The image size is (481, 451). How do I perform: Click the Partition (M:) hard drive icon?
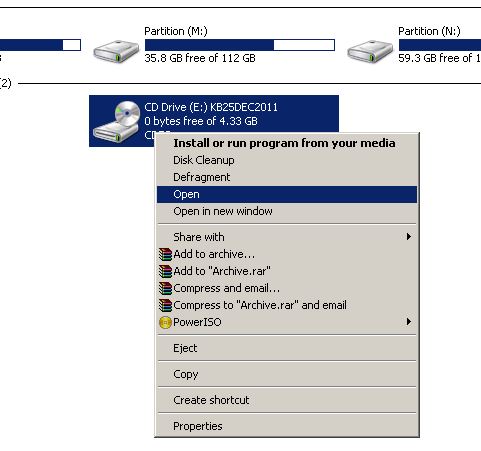point(116,51)
